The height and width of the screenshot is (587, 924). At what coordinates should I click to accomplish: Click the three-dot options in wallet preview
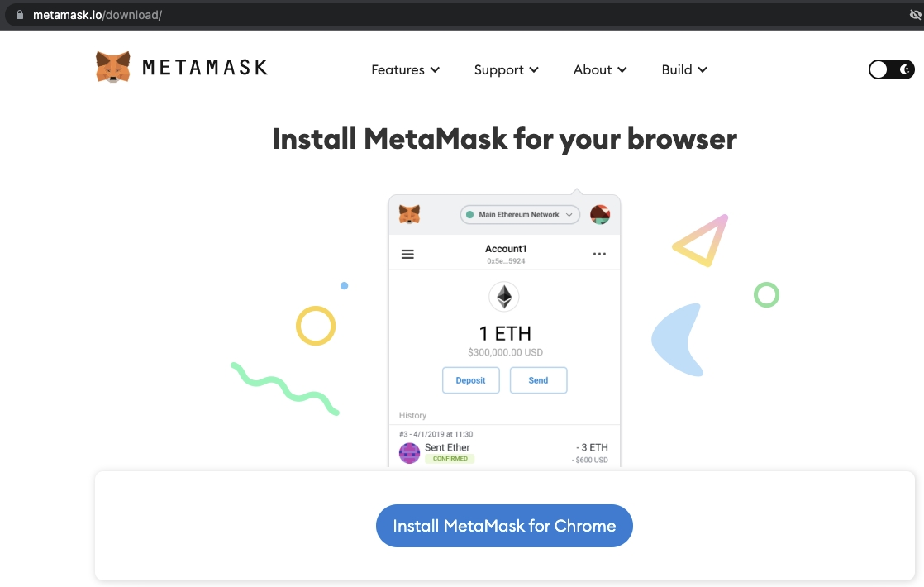[x=599, y=254]
